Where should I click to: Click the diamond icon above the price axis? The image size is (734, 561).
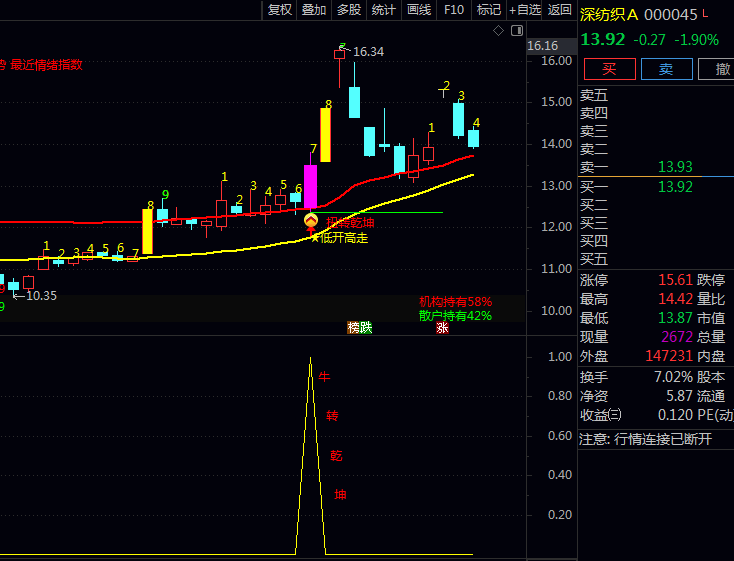[499, 31]
